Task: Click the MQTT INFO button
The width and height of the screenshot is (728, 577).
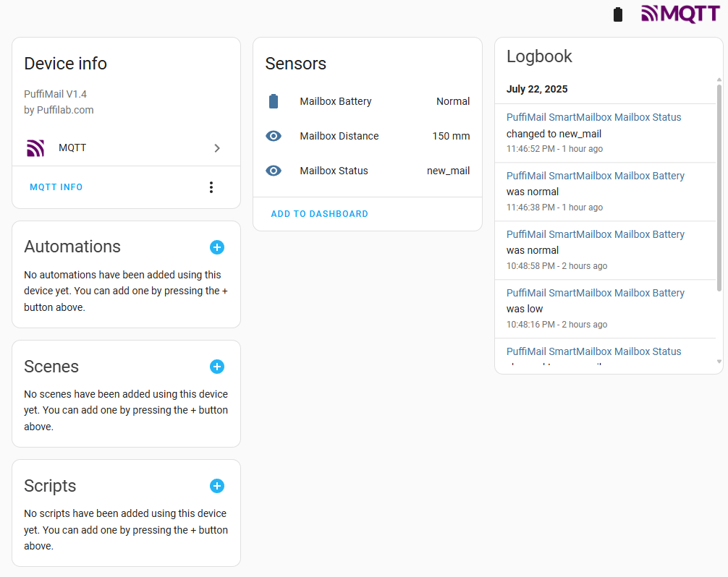Action: click(56, 187)
